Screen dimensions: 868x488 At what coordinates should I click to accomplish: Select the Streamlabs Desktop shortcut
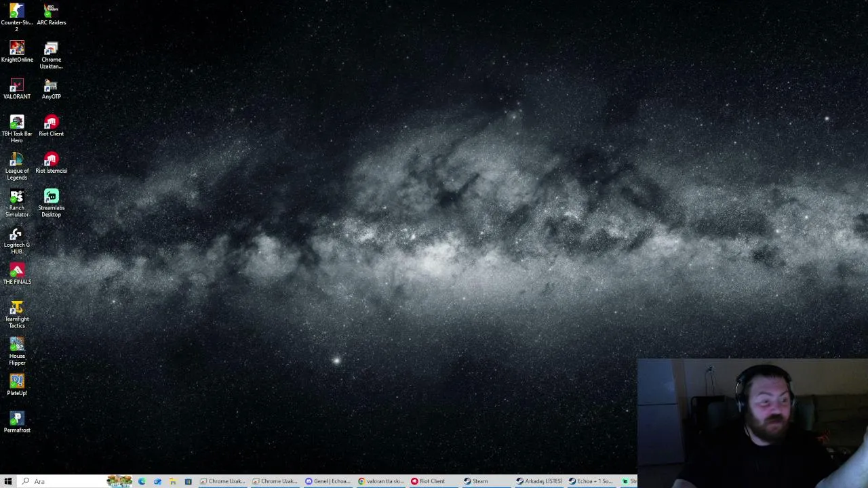pos(52,203)
